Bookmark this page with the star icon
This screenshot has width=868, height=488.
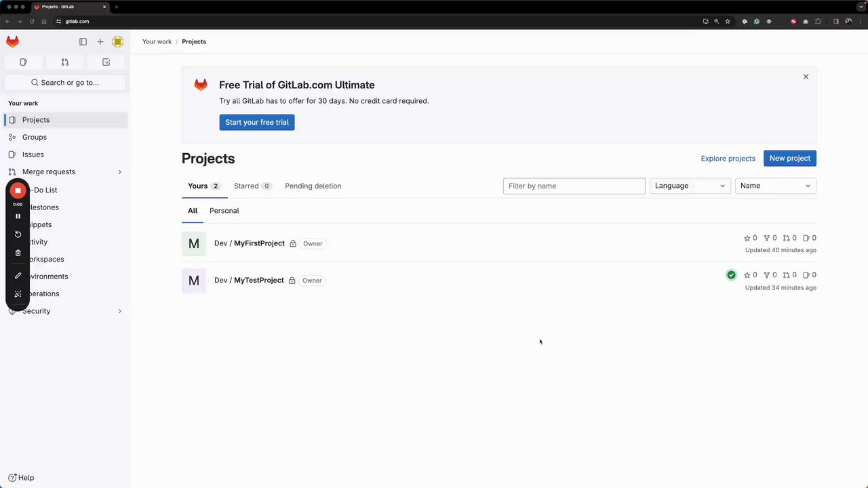728,22
